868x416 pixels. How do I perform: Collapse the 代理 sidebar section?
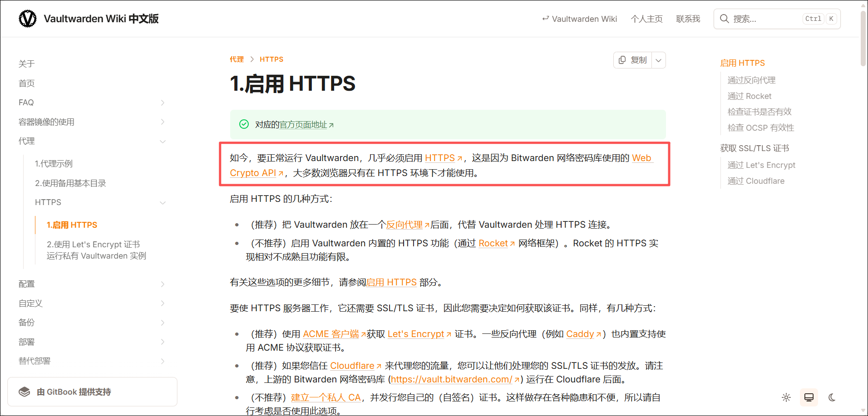coord(163,142)
